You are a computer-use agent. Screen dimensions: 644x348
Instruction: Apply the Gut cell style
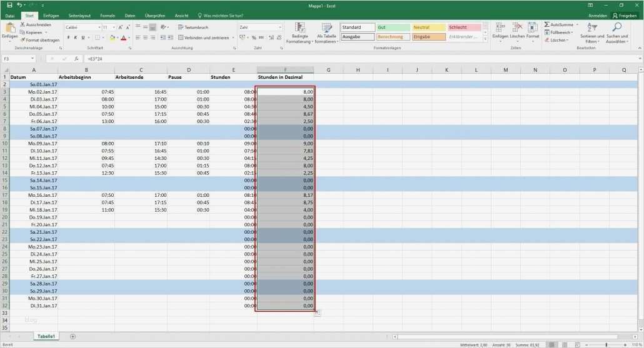click(393, 27)
